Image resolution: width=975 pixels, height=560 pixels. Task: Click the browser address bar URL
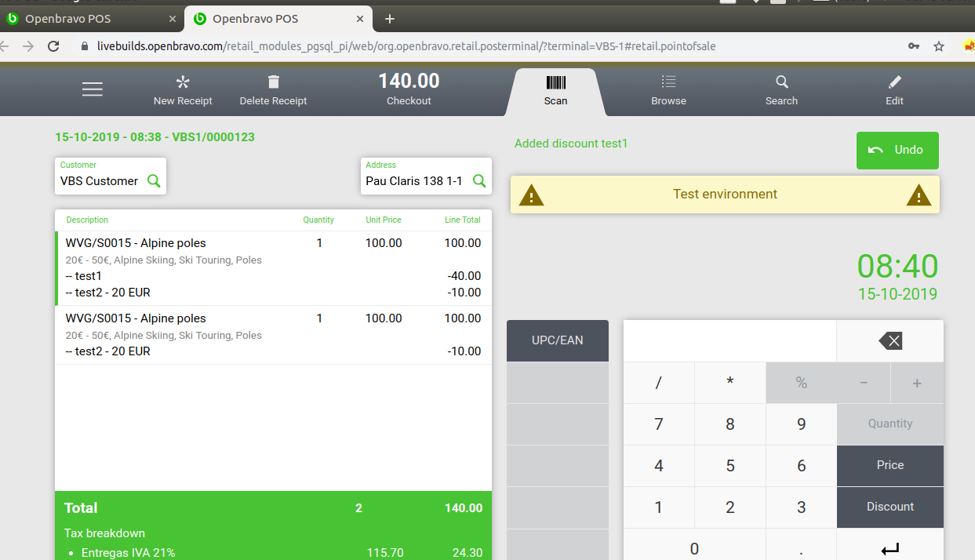406,46
